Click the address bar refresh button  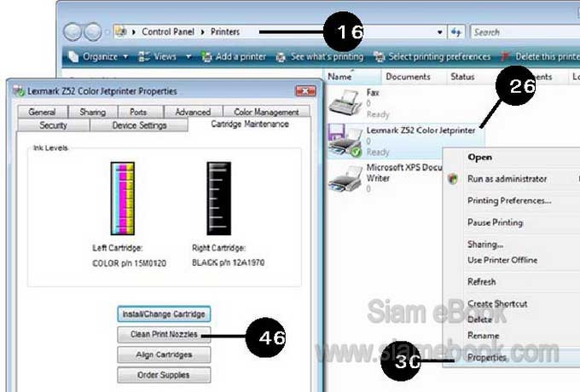(456, 32)
